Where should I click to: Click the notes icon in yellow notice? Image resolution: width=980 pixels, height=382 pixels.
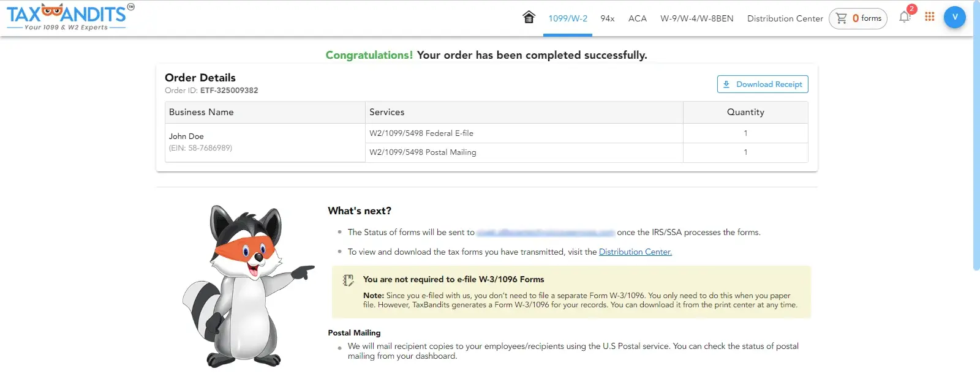point(349,280)
